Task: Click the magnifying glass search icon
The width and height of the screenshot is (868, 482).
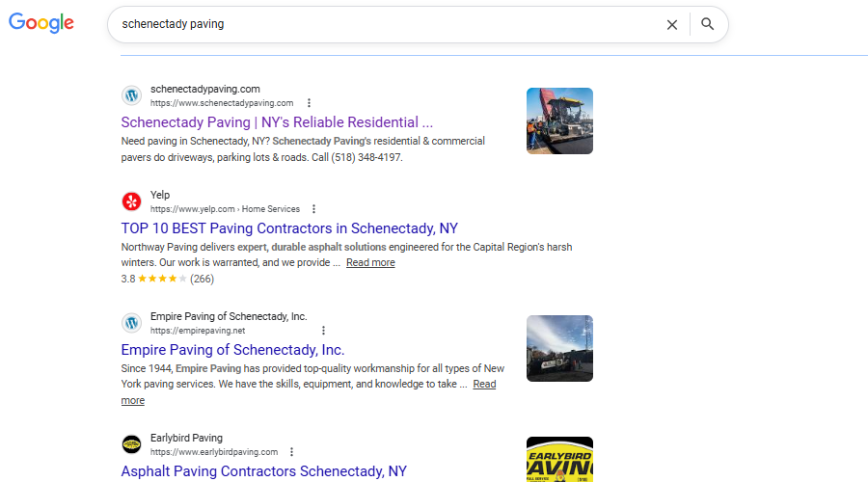Action: point(708,25)
